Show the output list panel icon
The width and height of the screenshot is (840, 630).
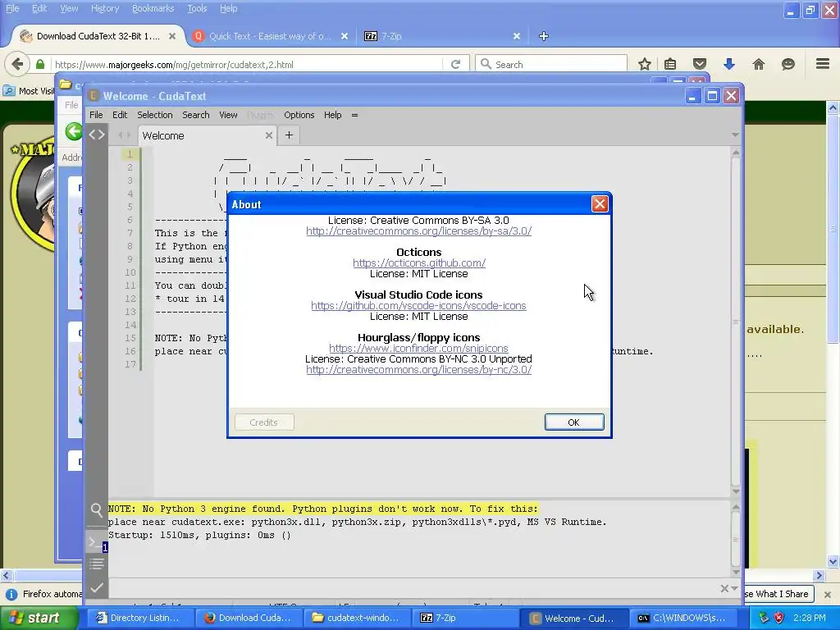point(97,564)
